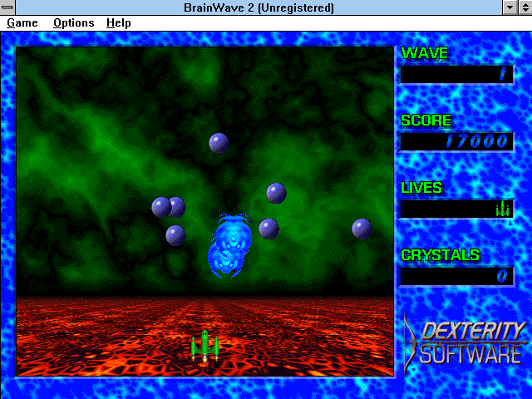
Task: Click the WAVE label
Action: tap(425, 53)
